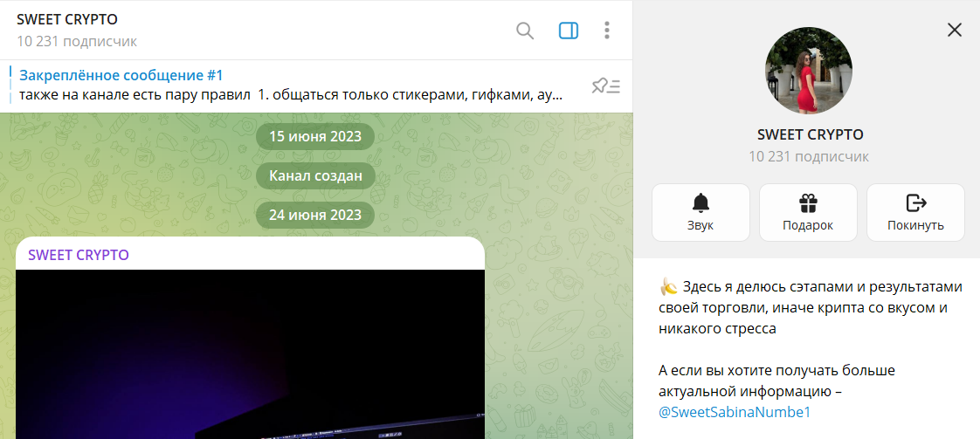Click the subscriber count under header title
This screenshot has width=980, height=439.
click(x=77, y=42)
